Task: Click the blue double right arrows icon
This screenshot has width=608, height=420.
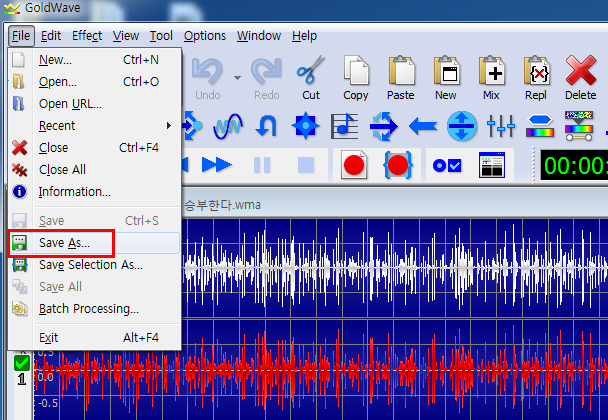Action: (383, 126)
